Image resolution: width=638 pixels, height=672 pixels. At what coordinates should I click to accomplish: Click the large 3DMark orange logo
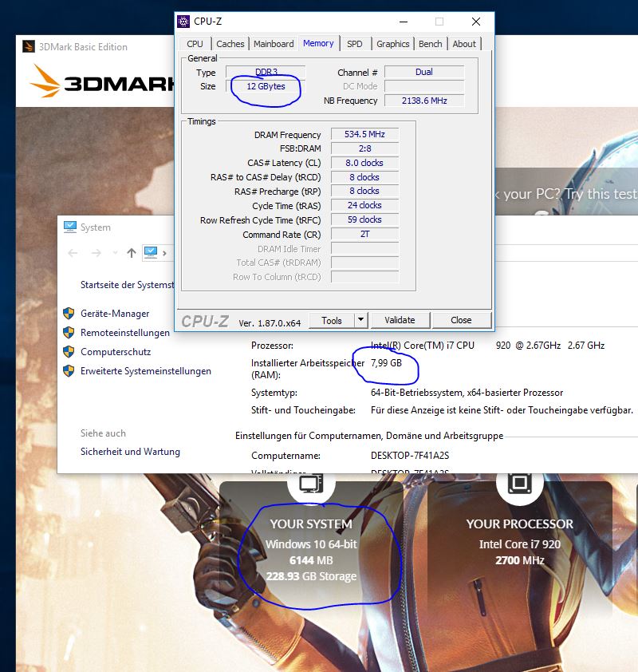[45, 81]
